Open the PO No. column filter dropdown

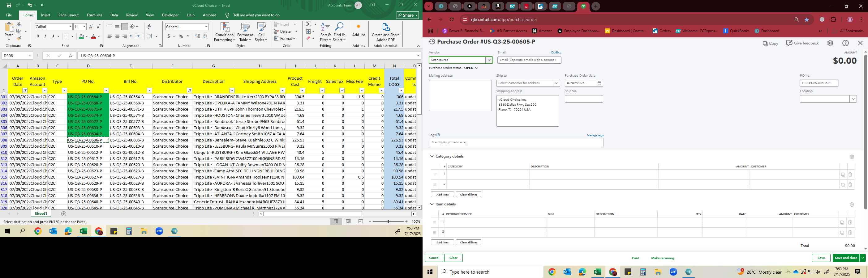click(x=106, y=90)
